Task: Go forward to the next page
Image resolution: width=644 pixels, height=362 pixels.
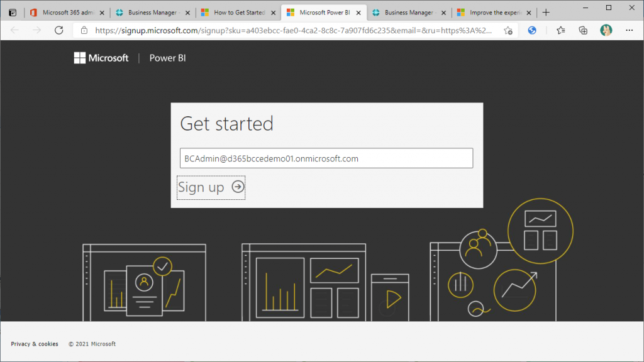Action: [36, 30]
